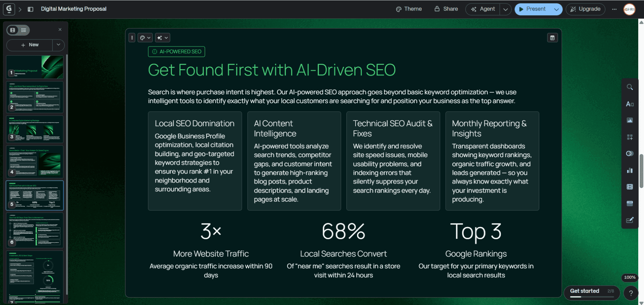Select slide 6 thumbnail
Viewport: 644px width, 305px height.
[x=35, y=230]
